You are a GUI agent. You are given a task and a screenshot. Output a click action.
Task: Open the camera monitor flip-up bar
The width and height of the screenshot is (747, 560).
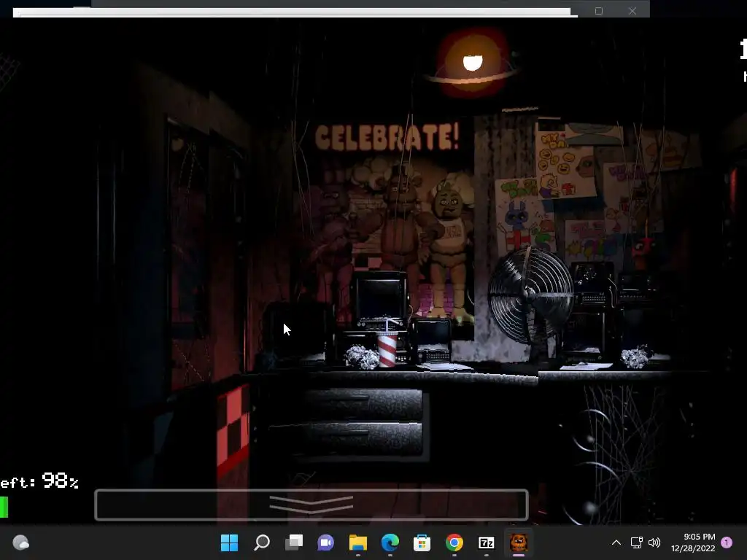311,505
